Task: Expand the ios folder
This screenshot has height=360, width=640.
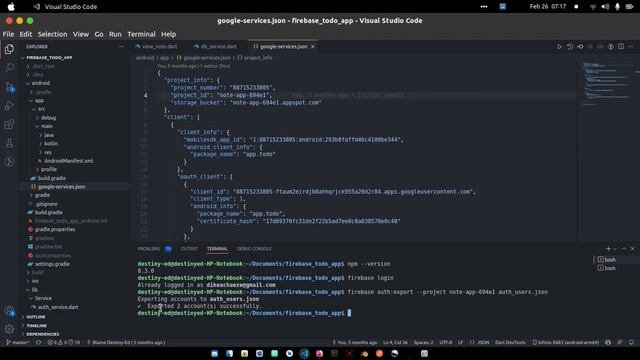Action: pyautogui.click(x=35, y=281)
